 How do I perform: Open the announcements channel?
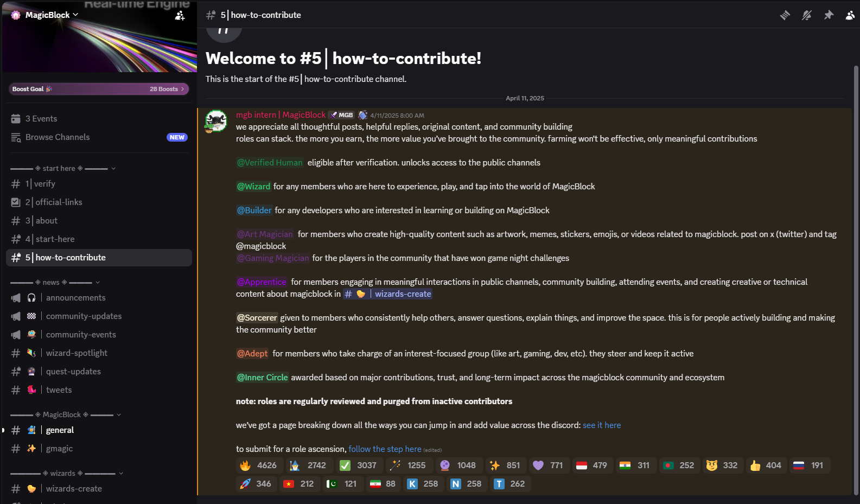click(75, 298)
